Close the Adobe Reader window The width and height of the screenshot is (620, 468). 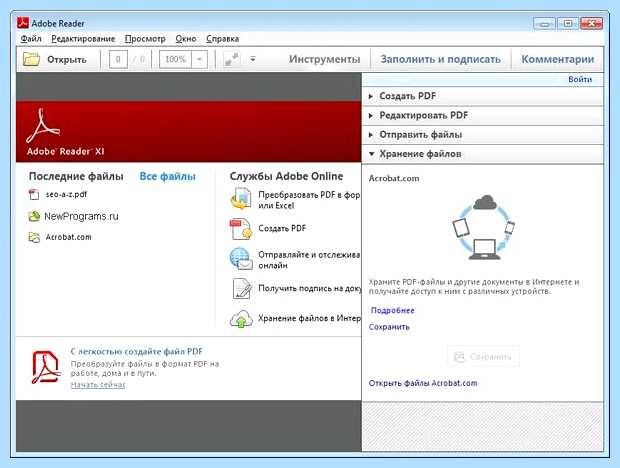[591, 24]
